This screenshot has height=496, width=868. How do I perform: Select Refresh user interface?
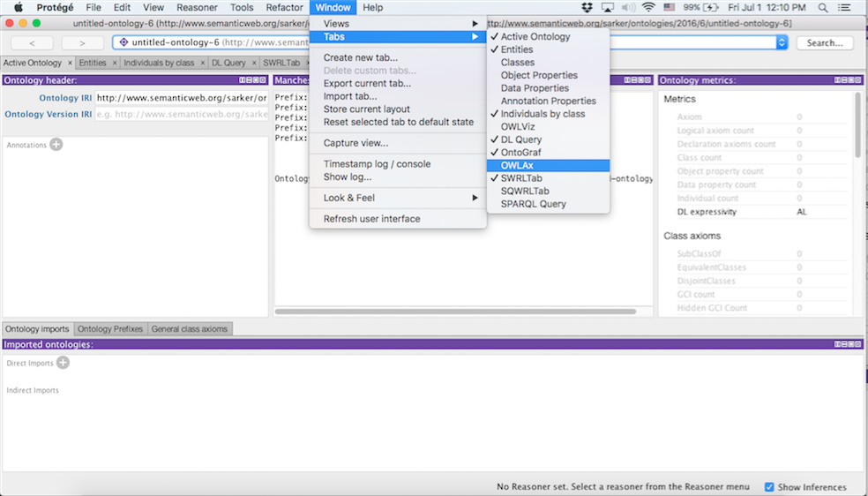tap(398, 219)
